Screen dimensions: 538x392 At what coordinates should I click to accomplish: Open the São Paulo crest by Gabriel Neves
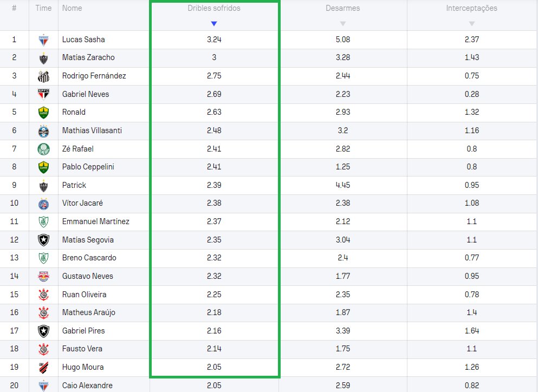(x=43, y=94)
